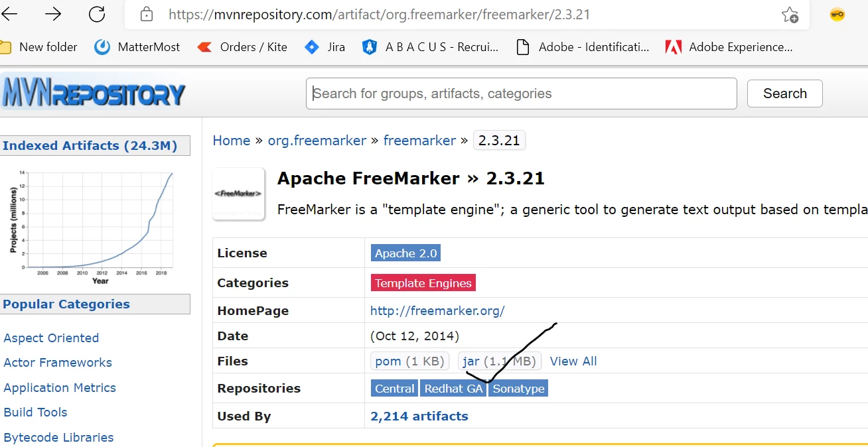Click the Used By row label
868x447 pixels.
point(244,416)
